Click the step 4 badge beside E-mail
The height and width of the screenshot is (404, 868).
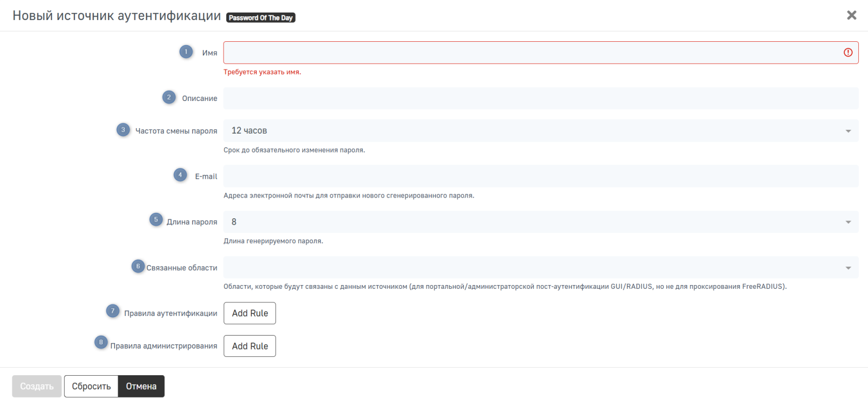point(180,175)
